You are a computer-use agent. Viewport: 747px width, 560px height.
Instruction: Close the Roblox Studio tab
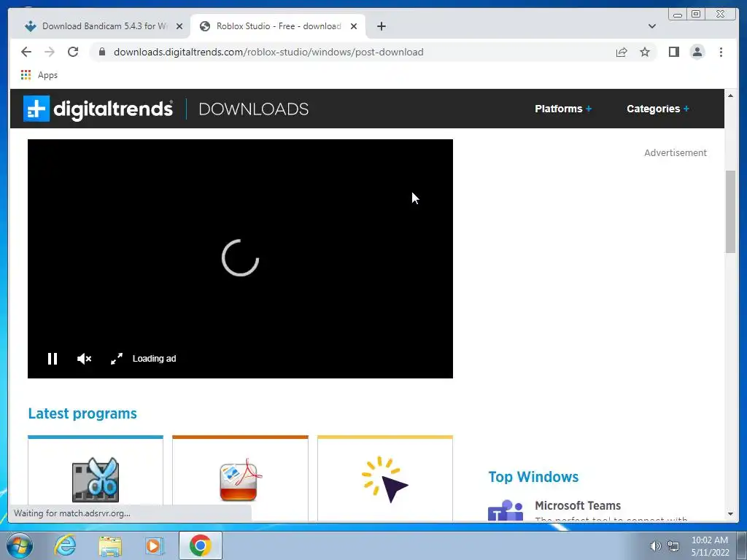coord(354,26)
